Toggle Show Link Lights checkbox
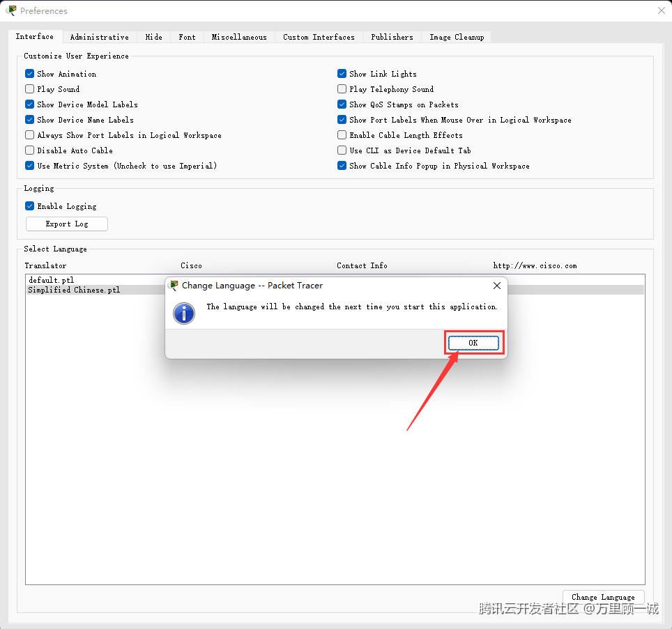The width and height of the screenshot is (672, 629). point(342,74)
